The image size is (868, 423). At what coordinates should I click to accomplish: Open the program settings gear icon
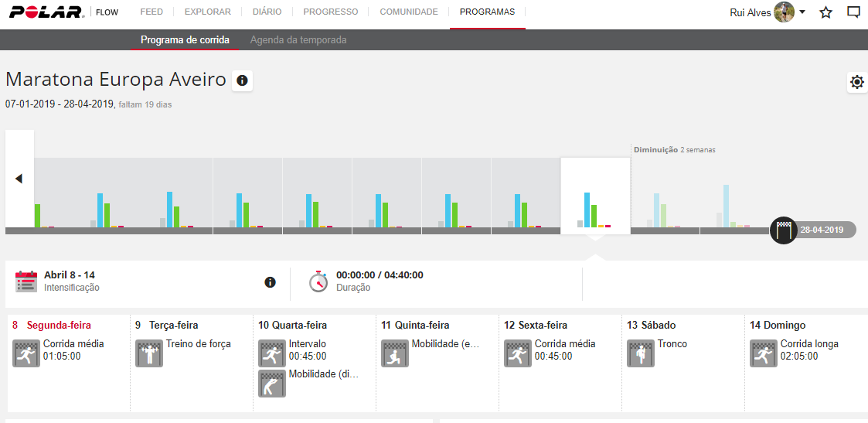[x=856, y=82]
